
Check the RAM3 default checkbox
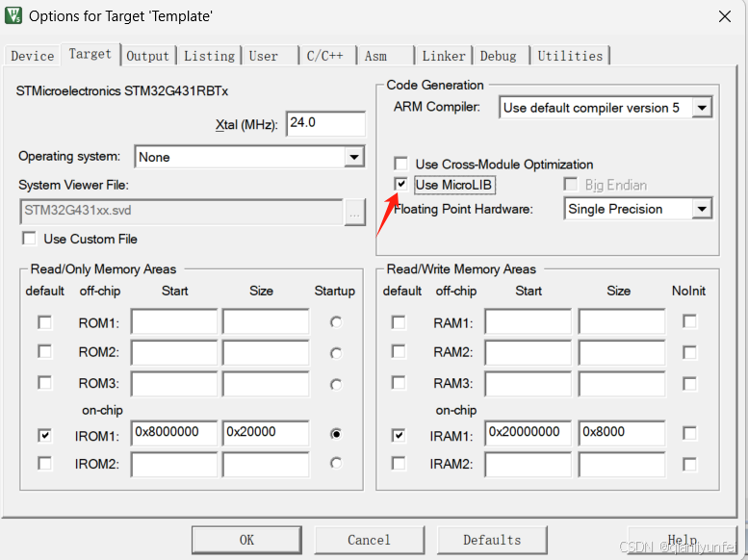tap(399, 383)
